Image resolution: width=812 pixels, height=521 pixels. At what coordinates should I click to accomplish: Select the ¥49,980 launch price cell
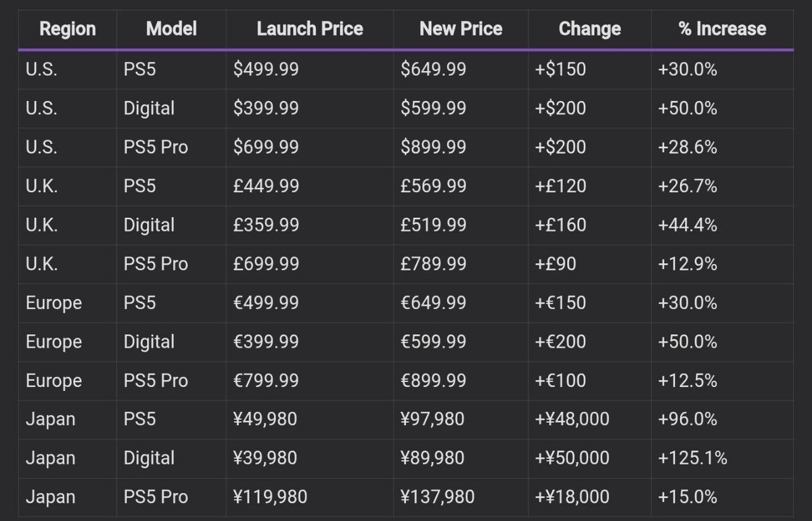click(x=265, y=420)
